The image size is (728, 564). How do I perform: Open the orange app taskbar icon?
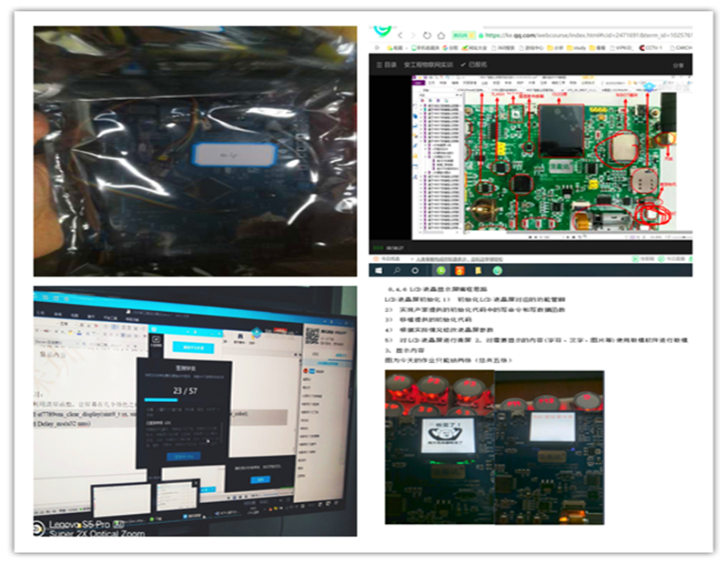[460, 270]
